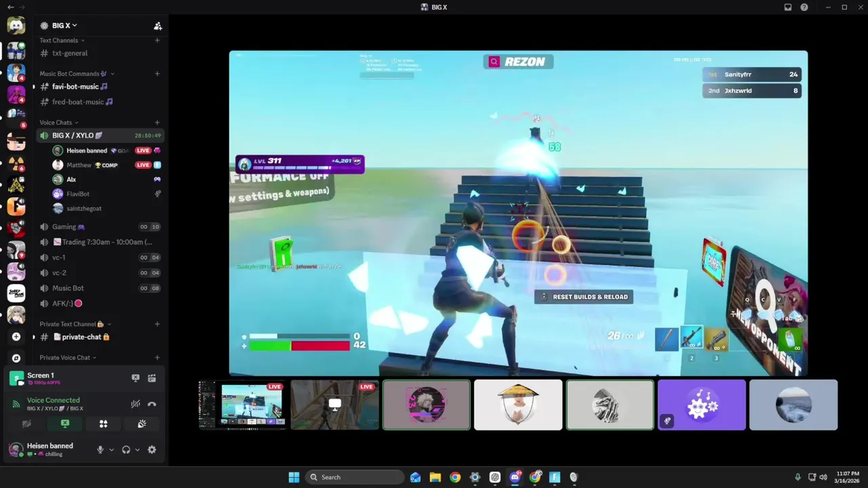The height and width of the screenshot is (488, 868).
Task: Open the clips icon in the Screen 1 panel
Action: click(152, 378)
